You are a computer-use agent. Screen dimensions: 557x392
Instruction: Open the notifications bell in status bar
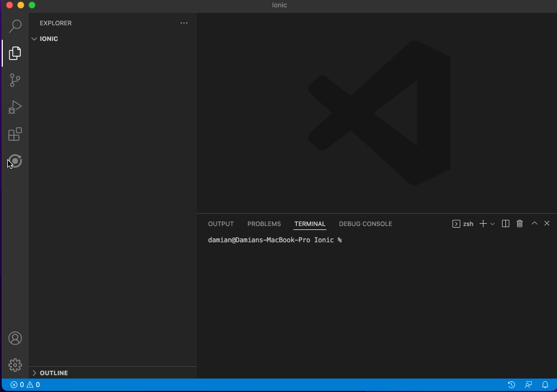click(545, 385)
